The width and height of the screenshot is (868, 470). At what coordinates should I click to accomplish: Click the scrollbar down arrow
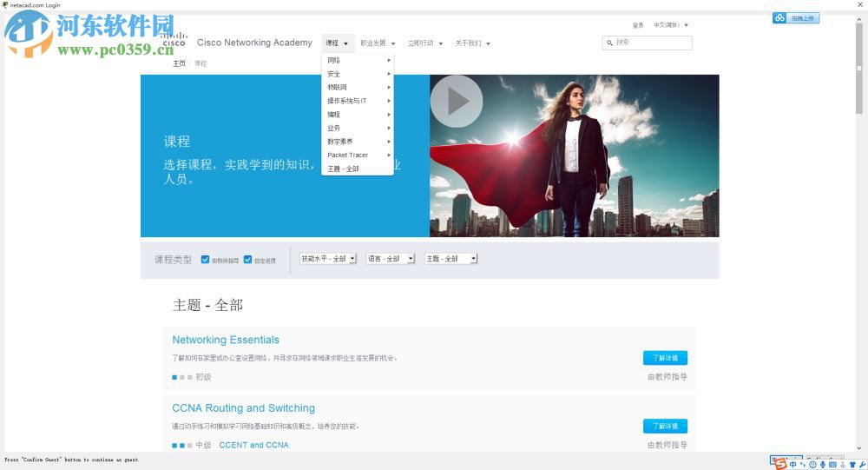tap(859, 447)
